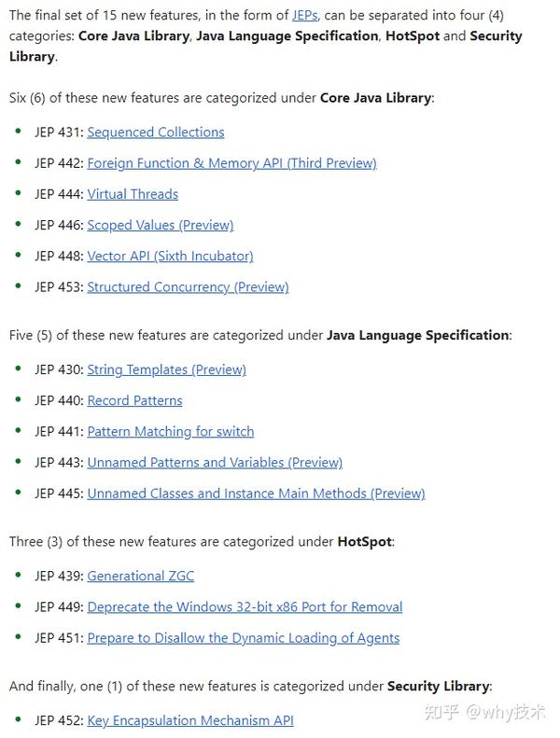Follow the Record Patterns link

(134, 400)
